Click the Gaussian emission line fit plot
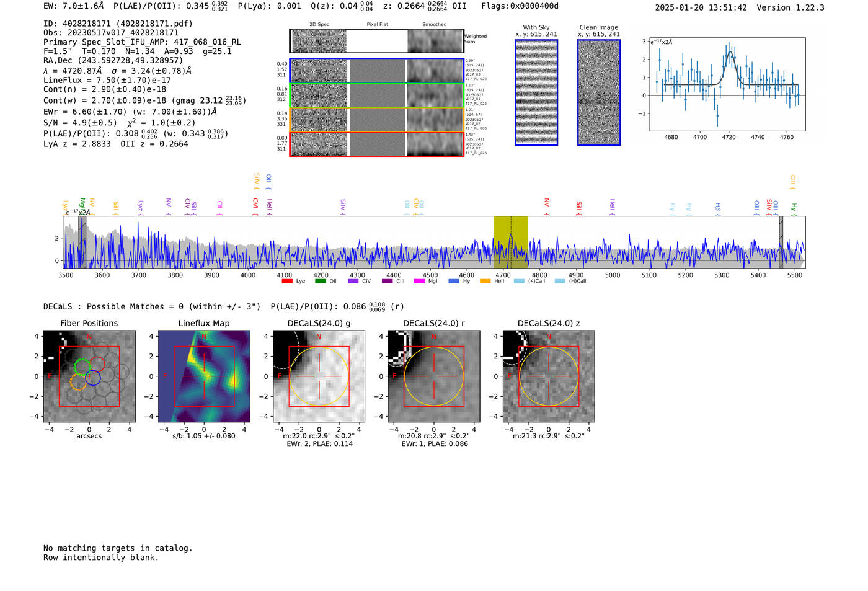 pos(727,84)
